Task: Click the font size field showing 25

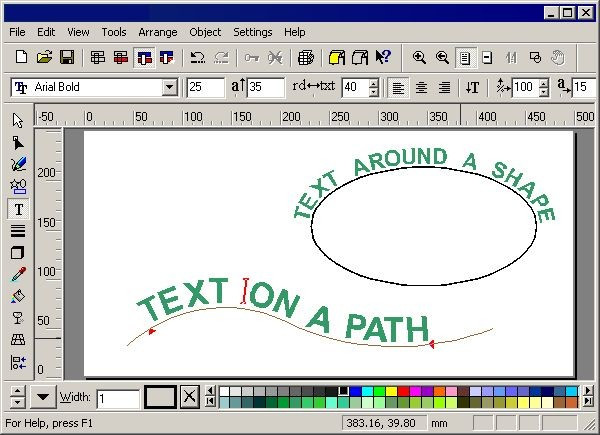Action: 205,87
